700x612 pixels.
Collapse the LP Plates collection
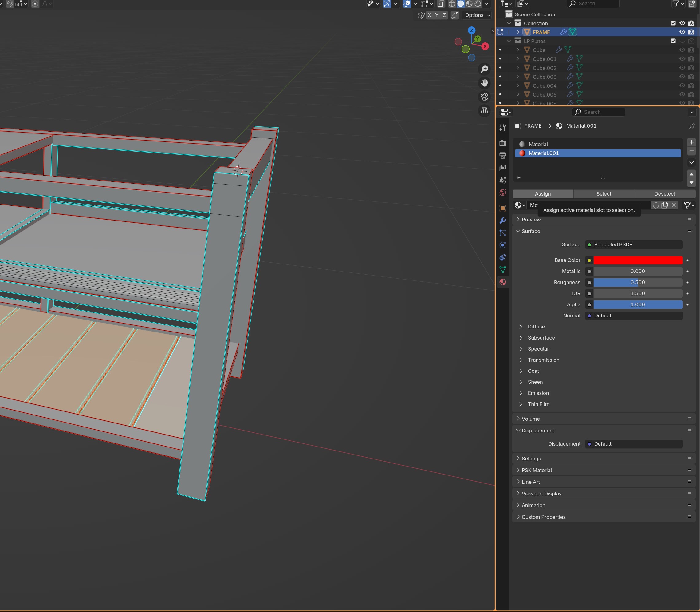point(509,41)
